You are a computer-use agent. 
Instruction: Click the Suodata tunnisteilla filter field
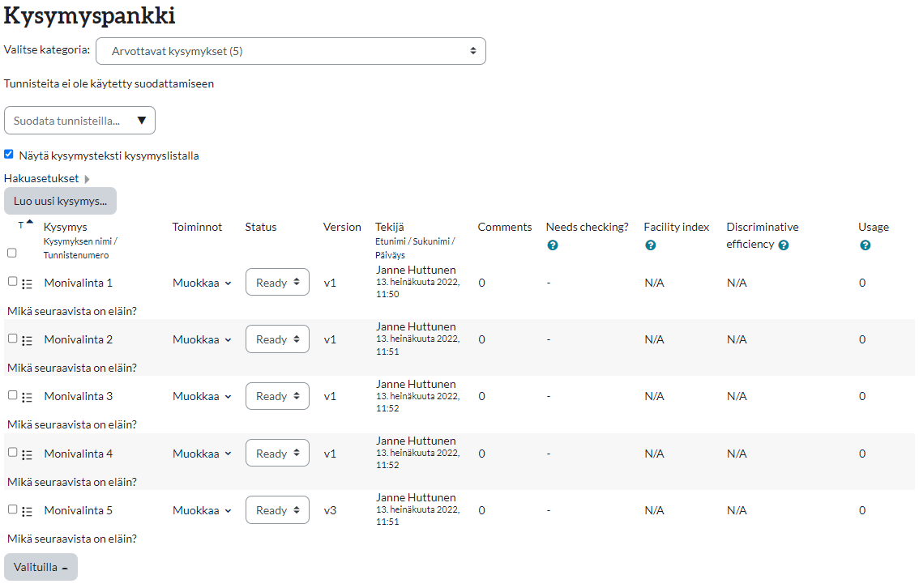tap(79, 121)
